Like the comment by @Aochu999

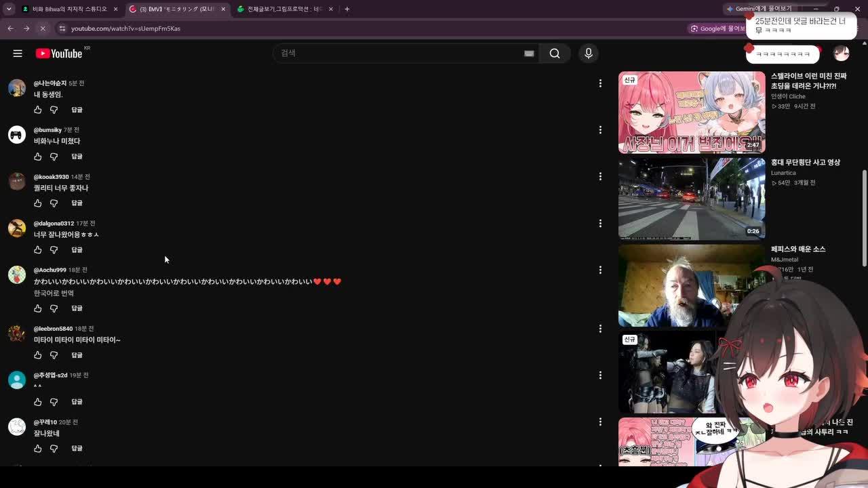click(38, 308)
